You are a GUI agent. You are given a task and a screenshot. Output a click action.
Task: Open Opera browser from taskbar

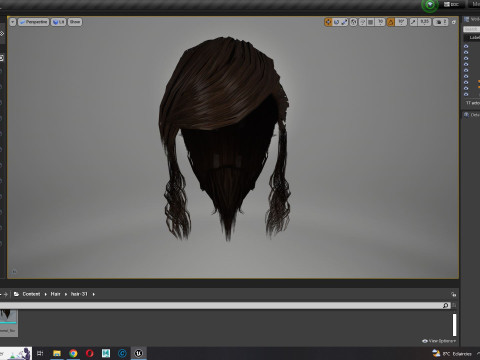point(90,353)
